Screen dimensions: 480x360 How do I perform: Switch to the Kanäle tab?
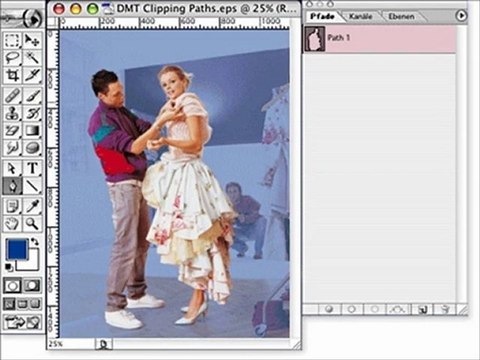click(361, 16)
